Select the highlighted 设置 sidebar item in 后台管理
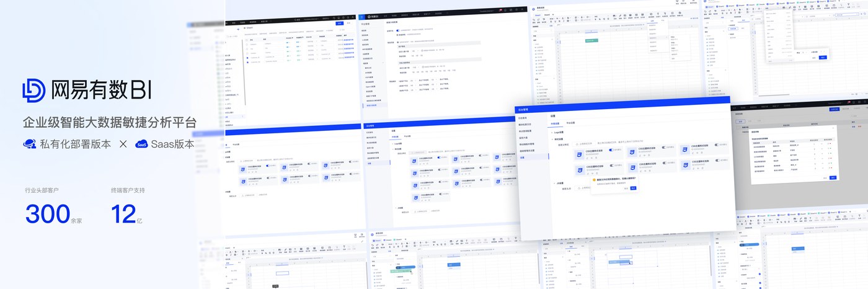868x289 pixels. point(532,157)
